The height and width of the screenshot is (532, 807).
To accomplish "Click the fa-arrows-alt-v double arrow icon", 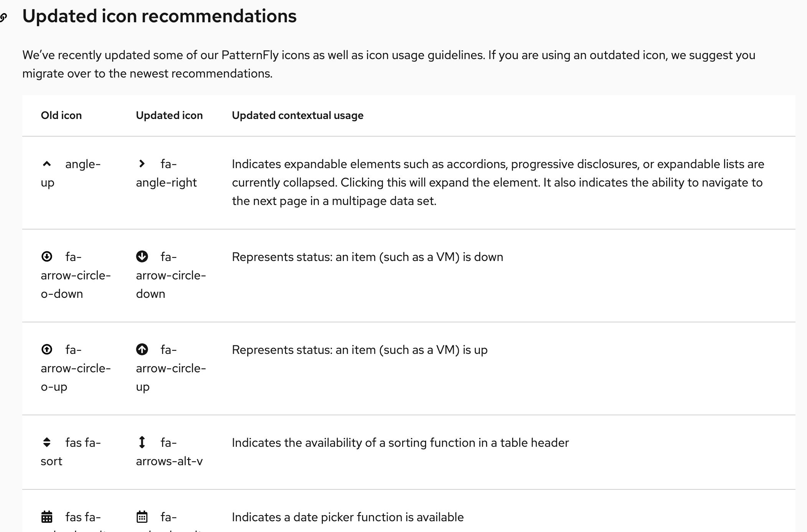I will click(x=142, y=442).
